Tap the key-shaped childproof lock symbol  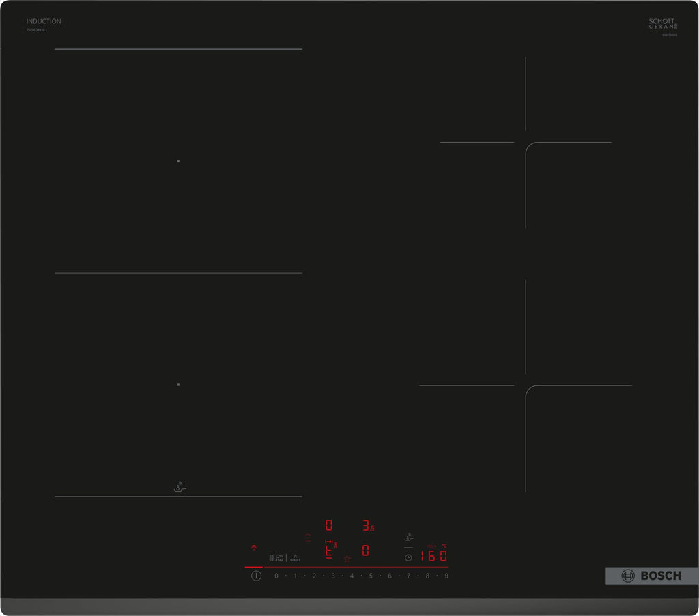tap(279, 557)
